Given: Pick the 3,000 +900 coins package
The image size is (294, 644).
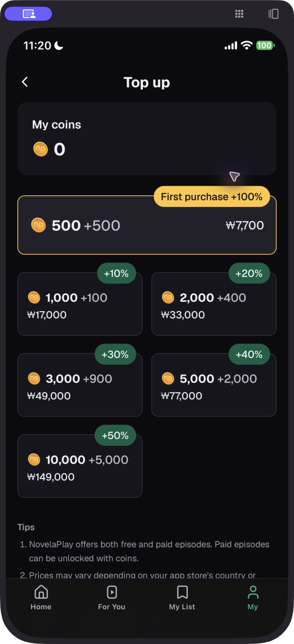Looking at the screenshot, I should pos(80,385).
